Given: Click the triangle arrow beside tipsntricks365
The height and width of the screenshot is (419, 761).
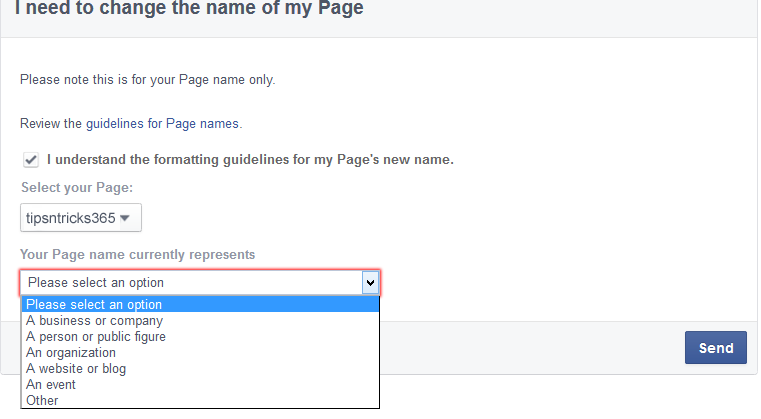Looking at the screenshot, I should (x=125, y=218).
